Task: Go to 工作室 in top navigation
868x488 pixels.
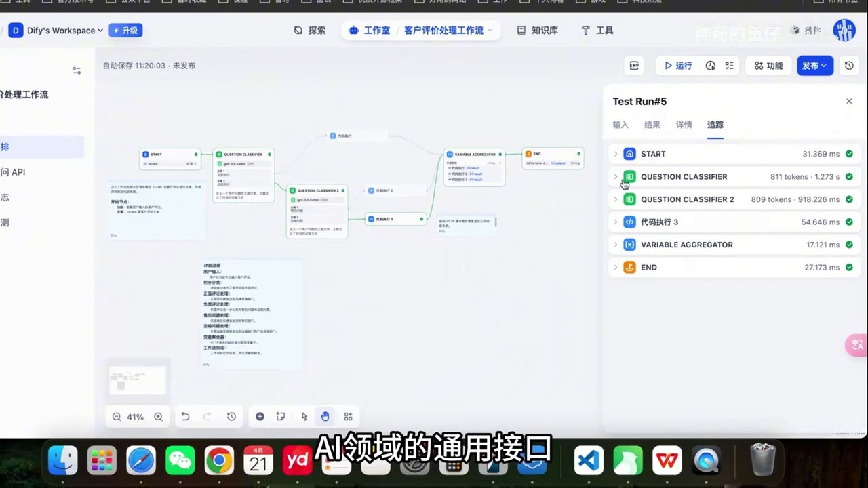Action: click(x=370, y=30)
